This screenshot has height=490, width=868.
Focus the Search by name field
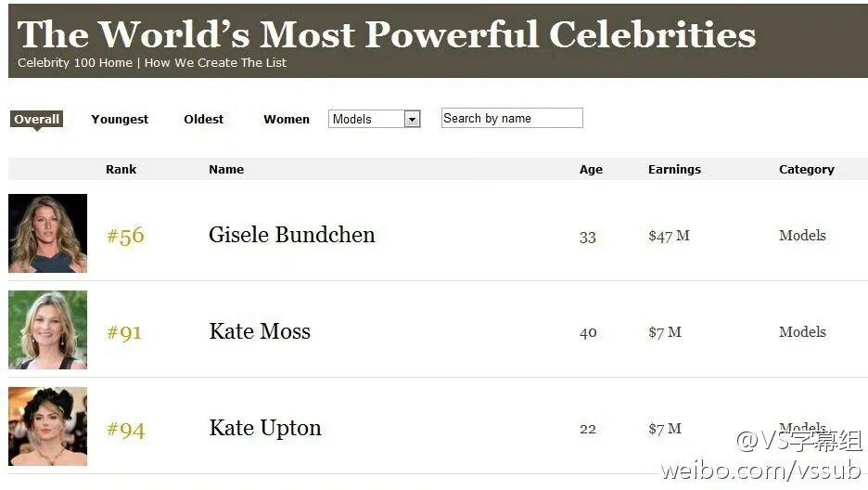point(512,118)
